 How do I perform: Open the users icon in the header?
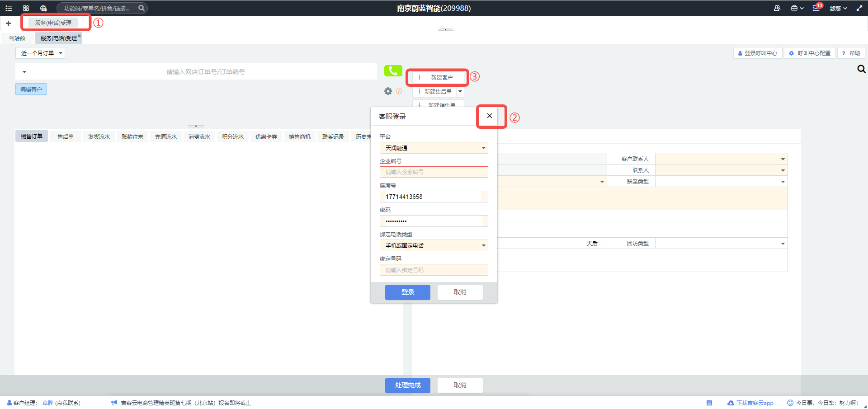point(777,8)
